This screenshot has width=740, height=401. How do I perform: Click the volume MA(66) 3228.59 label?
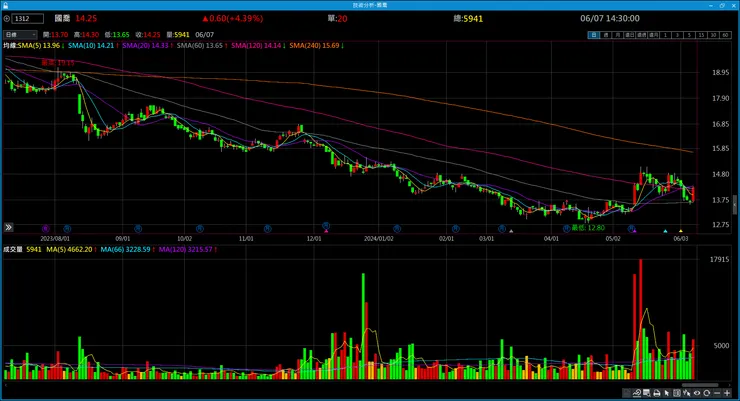tap(127, 249)
